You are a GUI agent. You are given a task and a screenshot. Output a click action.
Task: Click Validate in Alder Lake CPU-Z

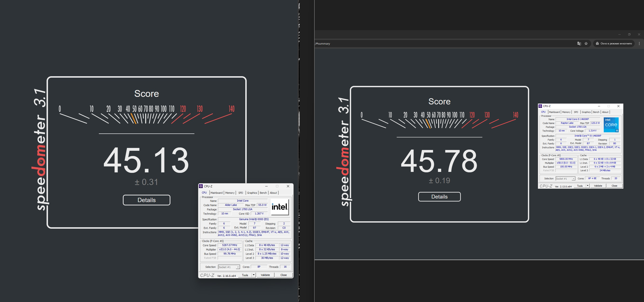click(265, 275)
